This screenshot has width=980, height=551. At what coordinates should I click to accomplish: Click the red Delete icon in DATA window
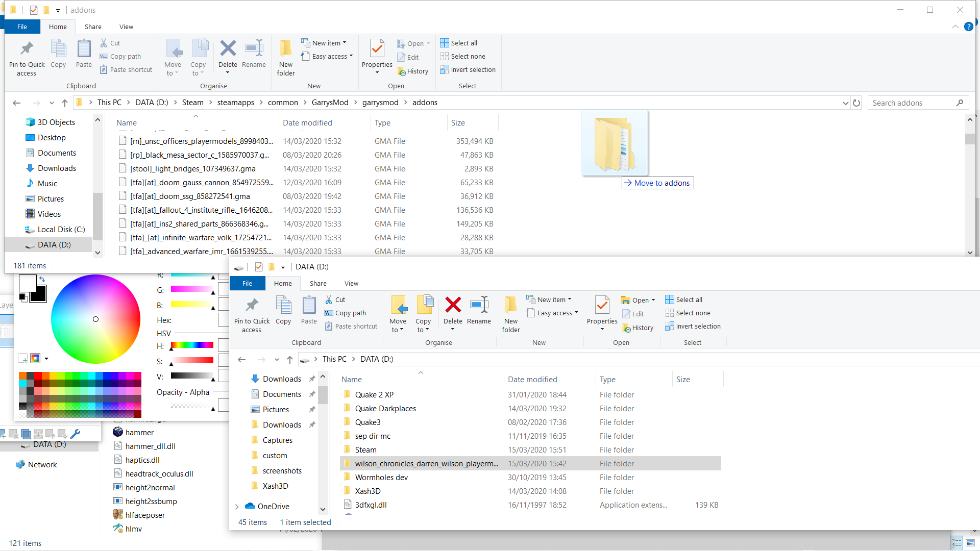(453, 306)
